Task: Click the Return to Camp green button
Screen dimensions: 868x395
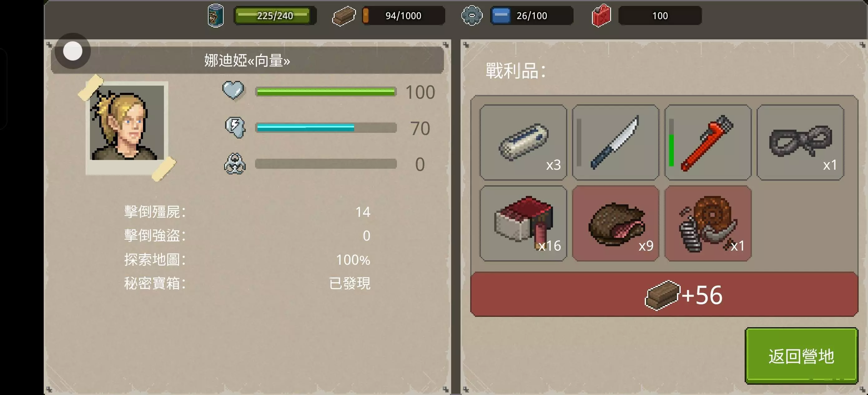Action: (801, 356)
